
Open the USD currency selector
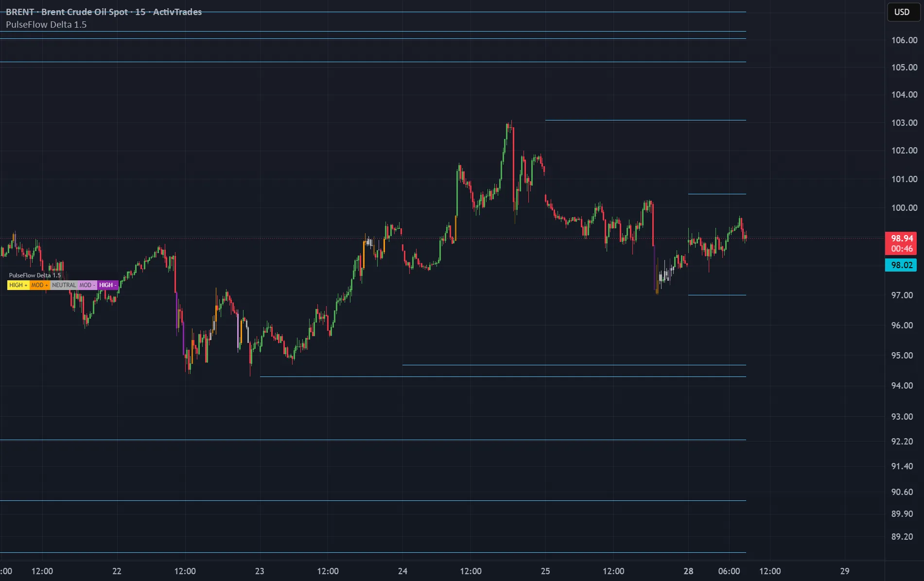(x=904, y=12)
